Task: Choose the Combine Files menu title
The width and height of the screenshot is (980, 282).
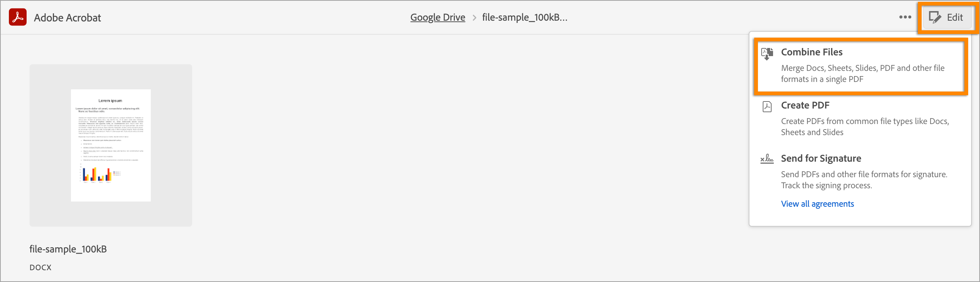Action: 811,52
